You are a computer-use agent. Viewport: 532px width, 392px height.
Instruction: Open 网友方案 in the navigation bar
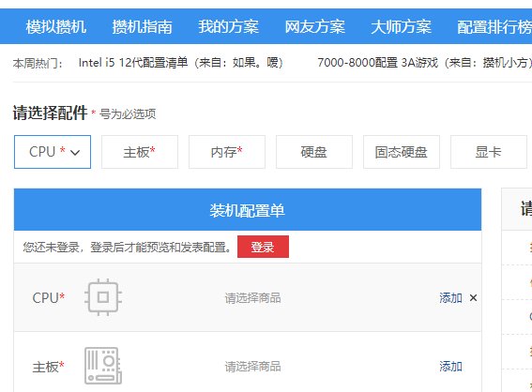tap(315, 27)
